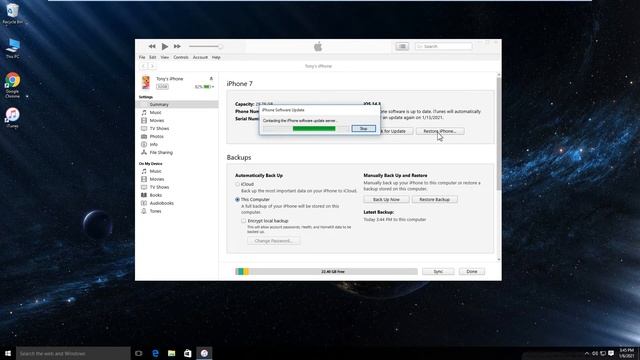Click the iTunes volume slider

206,47
